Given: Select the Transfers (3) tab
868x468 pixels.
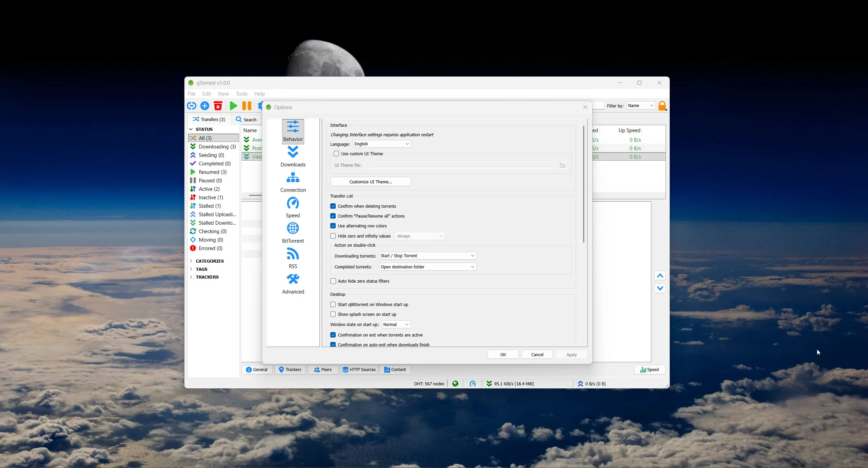Looking at the screenshot, I should coord(209,120).
